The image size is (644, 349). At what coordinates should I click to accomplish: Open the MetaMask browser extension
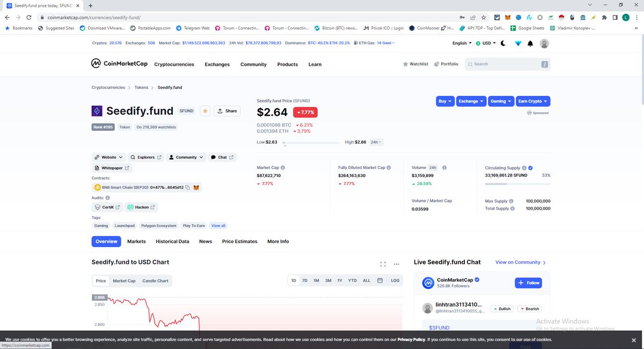[x=508, y=17]
